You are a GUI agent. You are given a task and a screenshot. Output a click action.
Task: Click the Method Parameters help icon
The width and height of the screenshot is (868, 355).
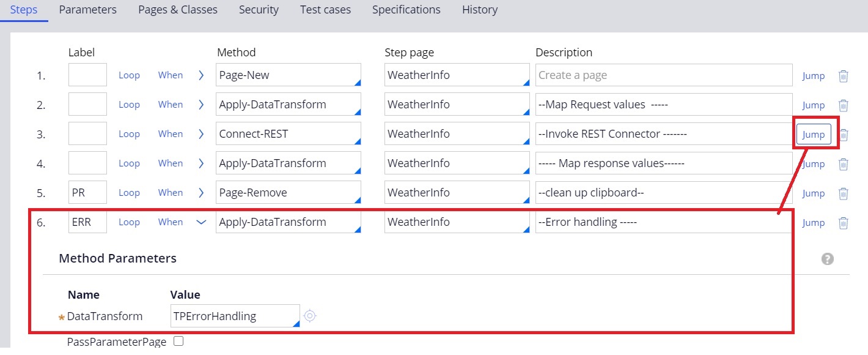pyautogui.click(x=828, y=258)
